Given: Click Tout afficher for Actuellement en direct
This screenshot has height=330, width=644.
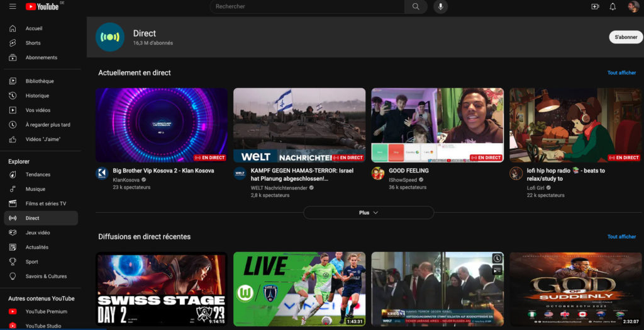Looking at the screenshot, I should point(621,73).
